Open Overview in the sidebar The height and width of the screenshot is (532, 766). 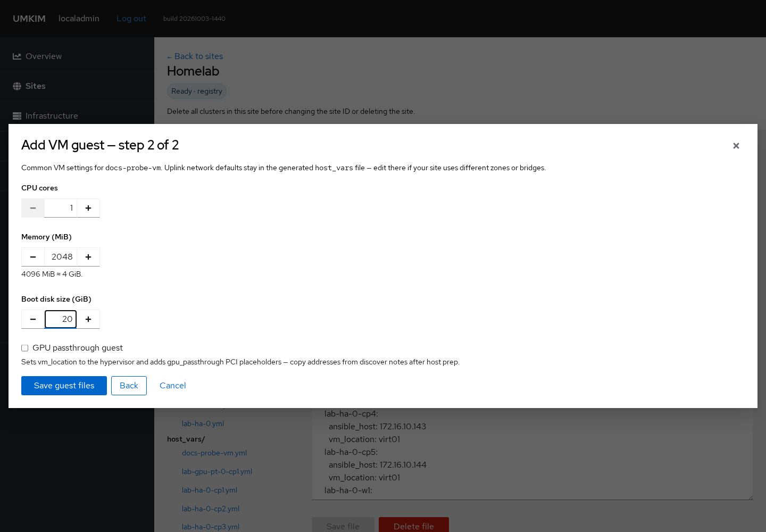tap(77, 56)
